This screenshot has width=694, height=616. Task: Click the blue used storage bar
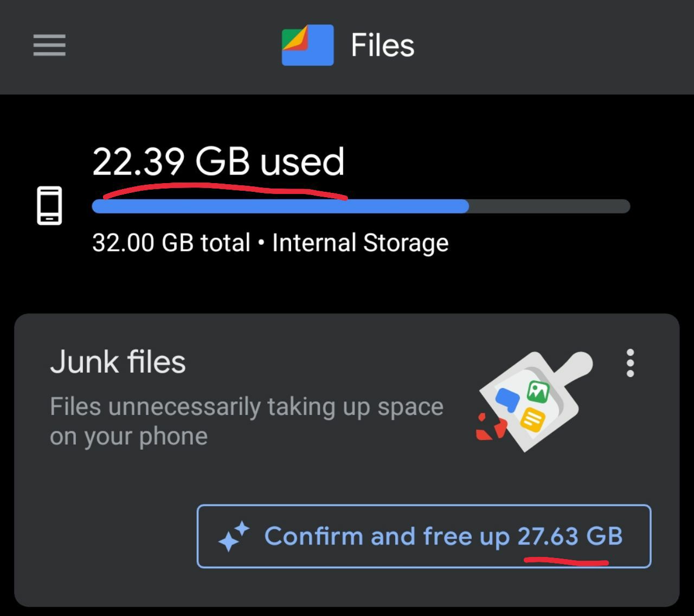tap(280, 206)
